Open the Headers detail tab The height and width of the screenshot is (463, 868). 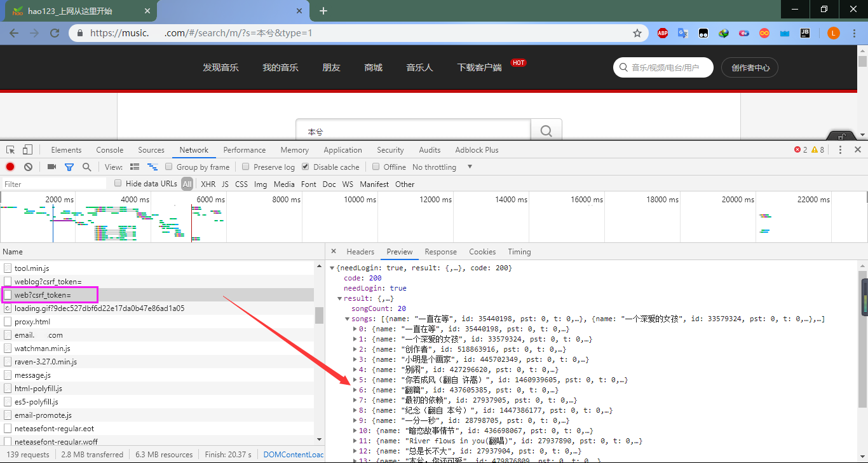pyautogui.click(x=360, y=252)
